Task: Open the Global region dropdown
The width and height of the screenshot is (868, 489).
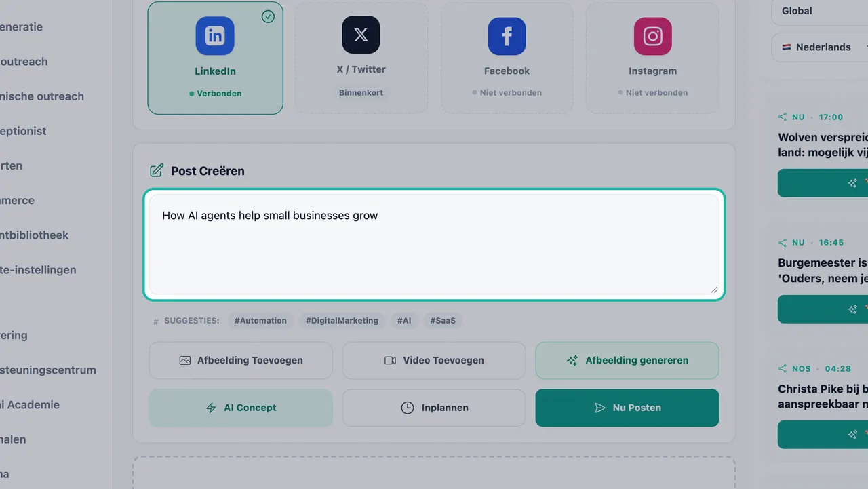Action: [x=820, y=12]
